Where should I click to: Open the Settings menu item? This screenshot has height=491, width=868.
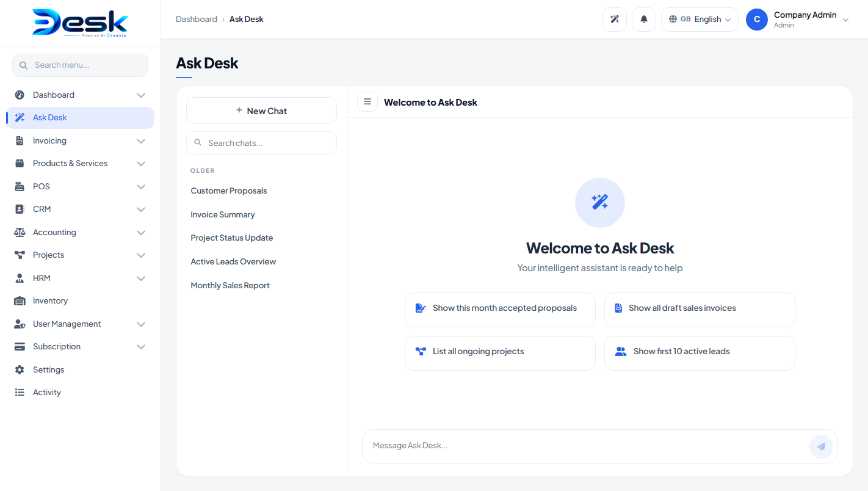pos(80,369)
